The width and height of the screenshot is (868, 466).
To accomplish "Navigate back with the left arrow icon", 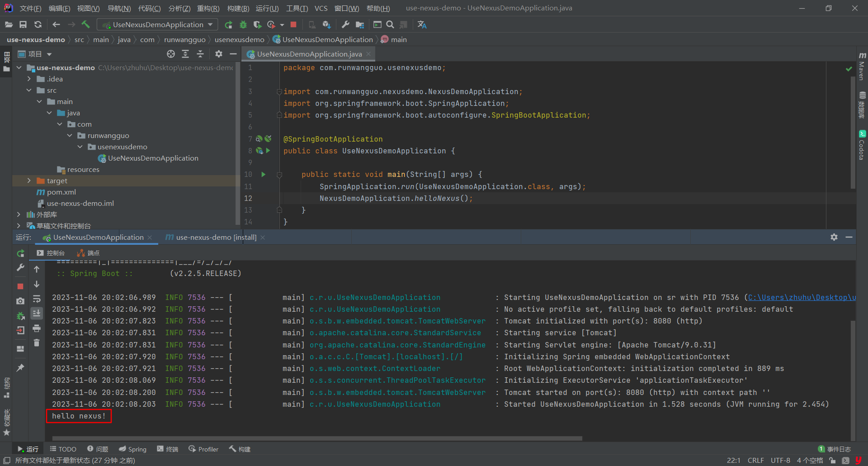I will tap(56, 24).
